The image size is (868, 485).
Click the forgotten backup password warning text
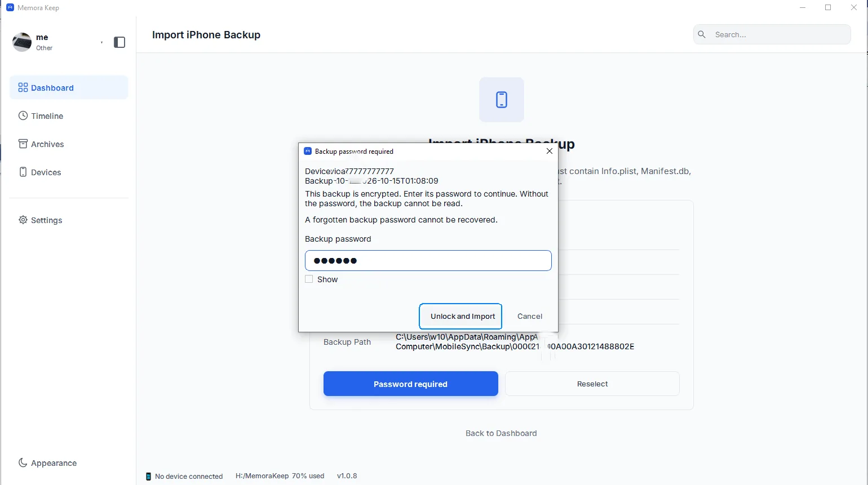pos(401,220)
